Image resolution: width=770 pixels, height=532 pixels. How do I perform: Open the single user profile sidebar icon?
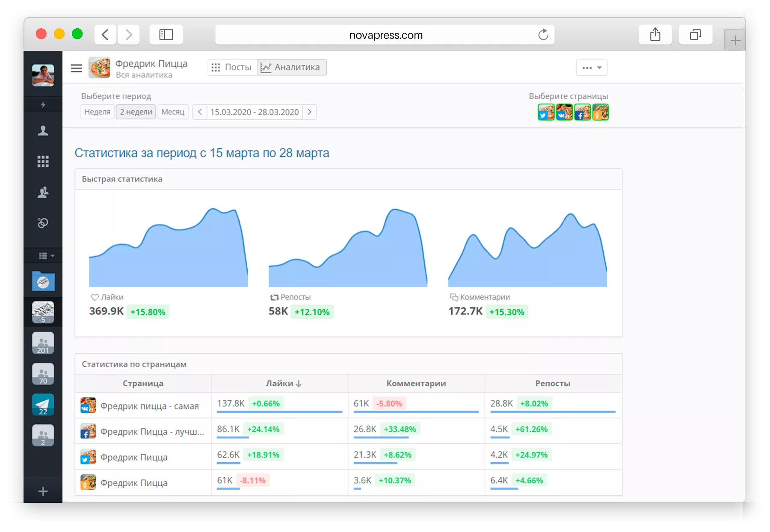(x=43, y=131)
